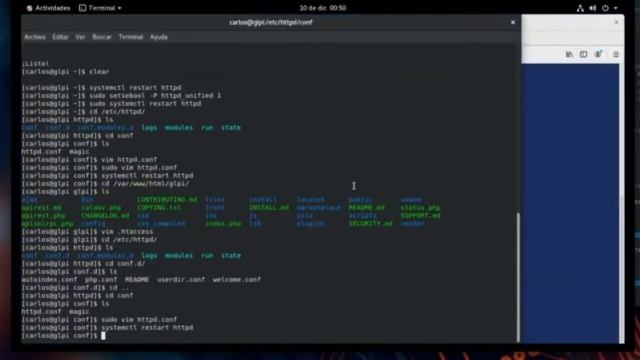Screen dimensions: 640x360
Task: Close the browser window behind terminal
Action: click(x=616, y=22)
